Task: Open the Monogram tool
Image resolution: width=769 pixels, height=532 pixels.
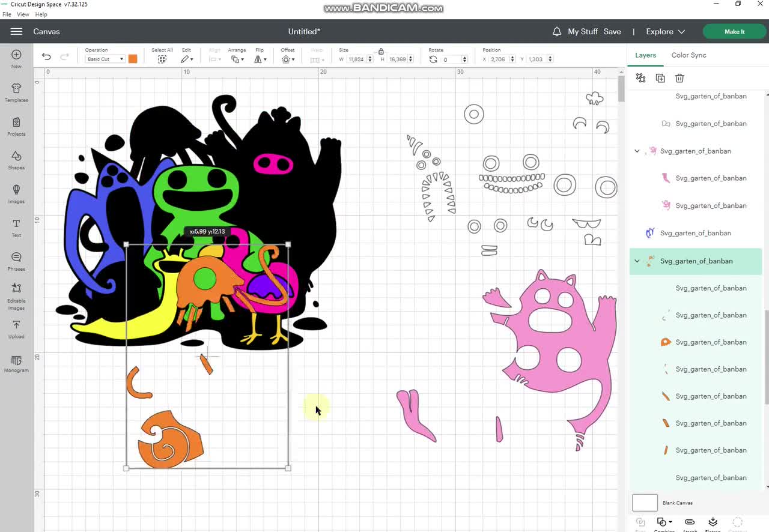Action: coord(16,363)
